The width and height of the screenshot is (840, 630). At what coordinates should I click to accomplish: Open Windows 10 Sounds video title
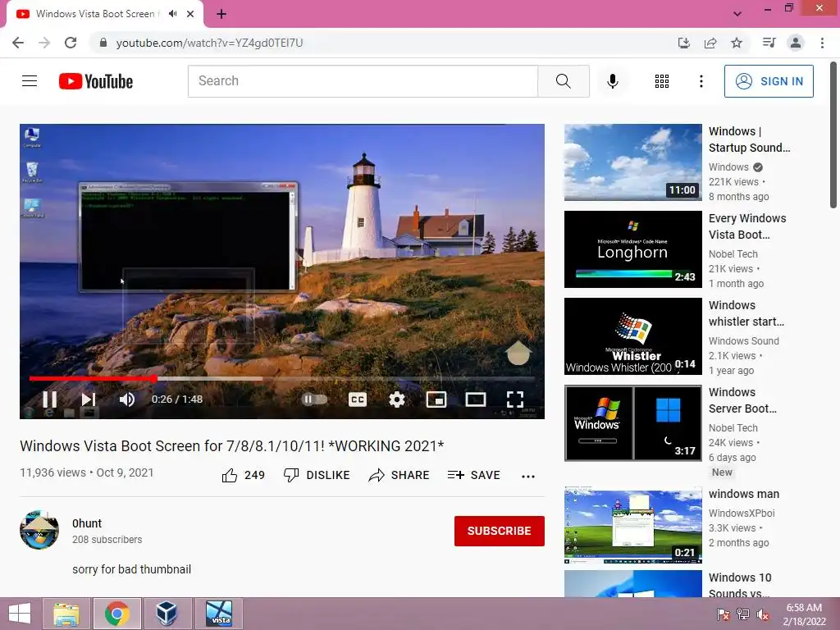(740, 585)
